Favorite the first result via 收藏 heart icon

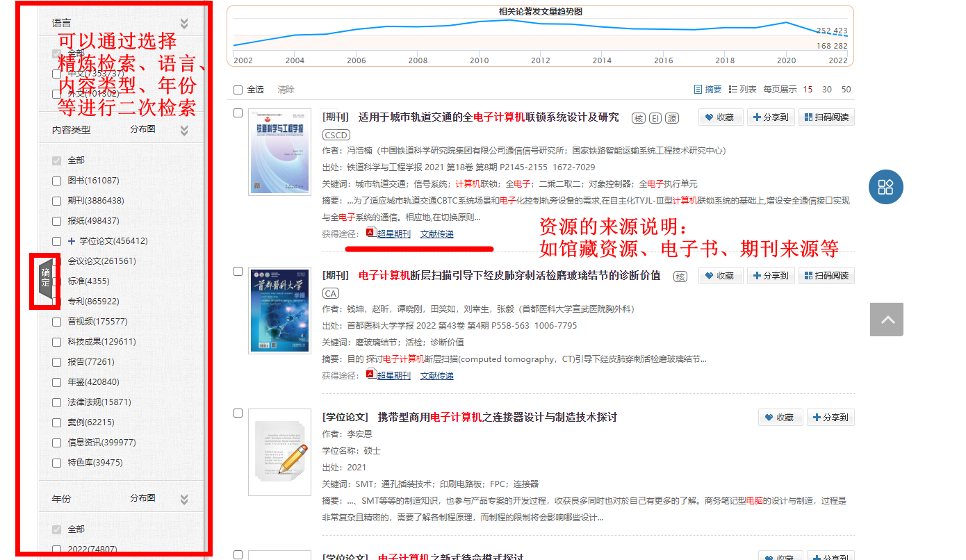coord(721,117)
